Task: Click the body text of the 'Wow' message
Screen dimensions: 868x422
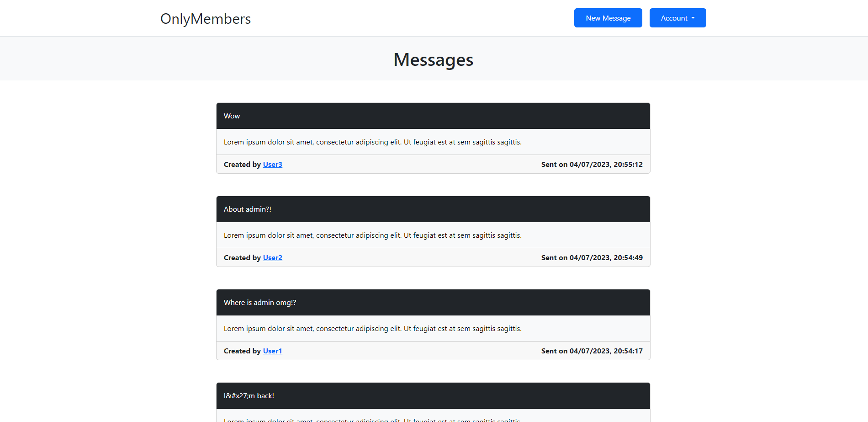Action: [x=372, y=142]
